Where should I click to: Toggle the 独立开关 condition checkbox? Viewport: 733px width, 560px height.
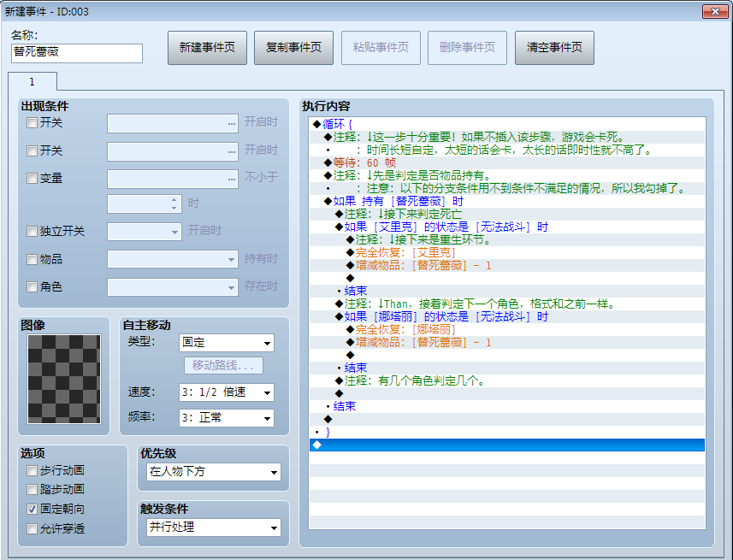(x=32, y=232)
